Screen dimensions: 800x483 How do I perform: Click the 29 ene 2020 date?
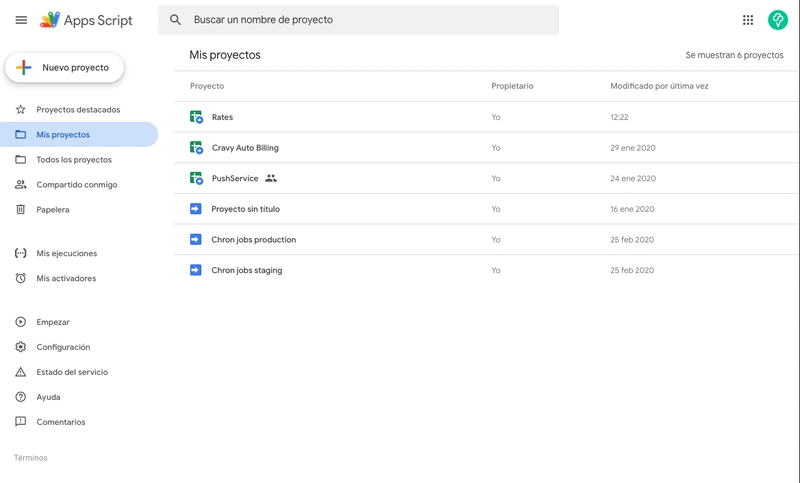(633, 147)
